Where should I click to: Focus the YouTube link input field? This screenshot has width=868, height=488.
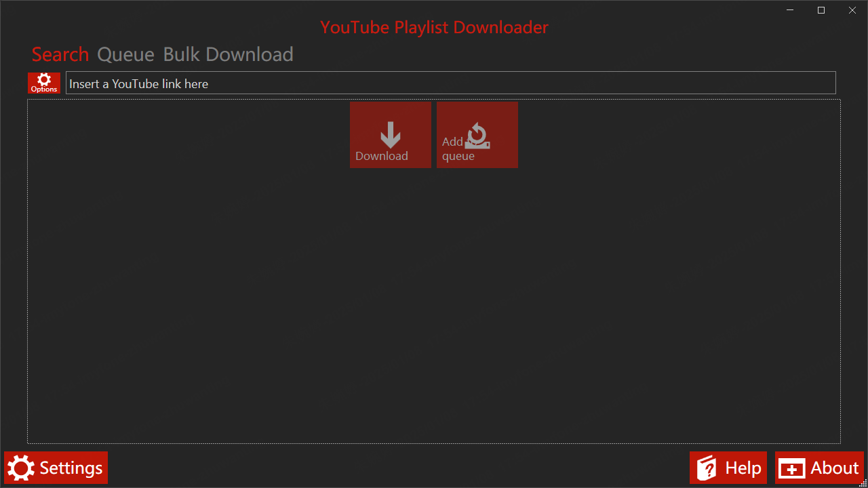(451, 83)
